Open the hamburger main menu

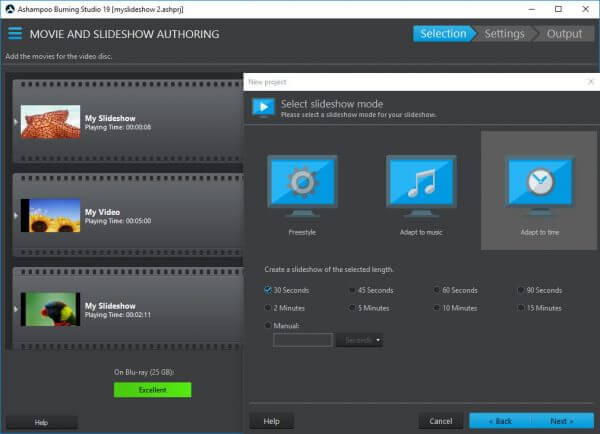[x=15, y=33]
